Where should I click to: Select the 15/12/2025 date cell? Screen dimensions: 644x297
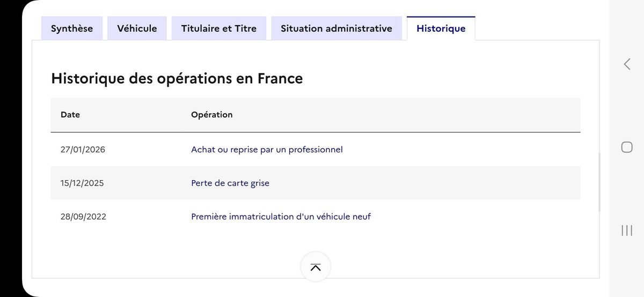coord(82,183)
